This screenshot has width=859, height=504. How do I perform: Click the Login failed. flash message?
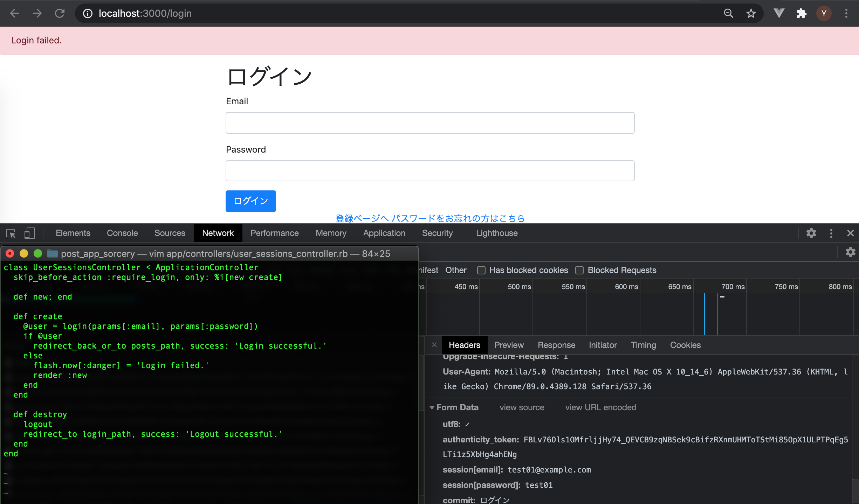coord(36,40)
